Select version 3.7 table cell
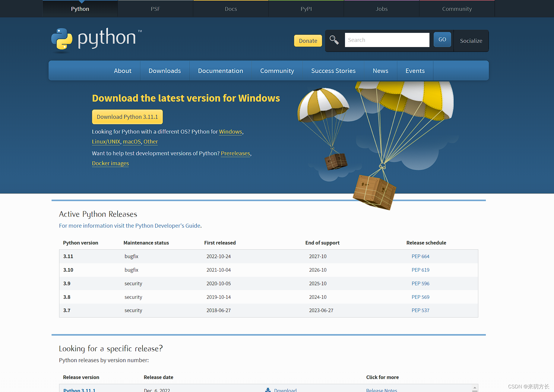554x392 pixels. (67, 310)
